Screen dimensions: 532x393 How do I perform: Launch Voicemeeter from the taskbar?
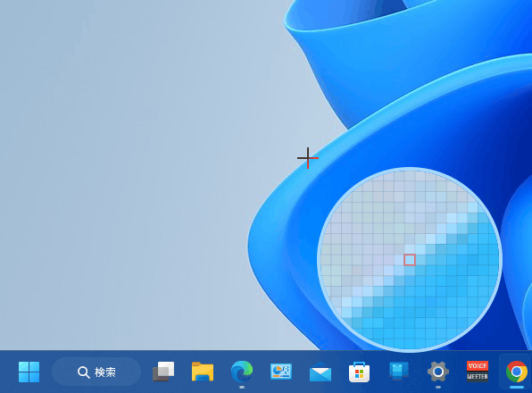478,372
